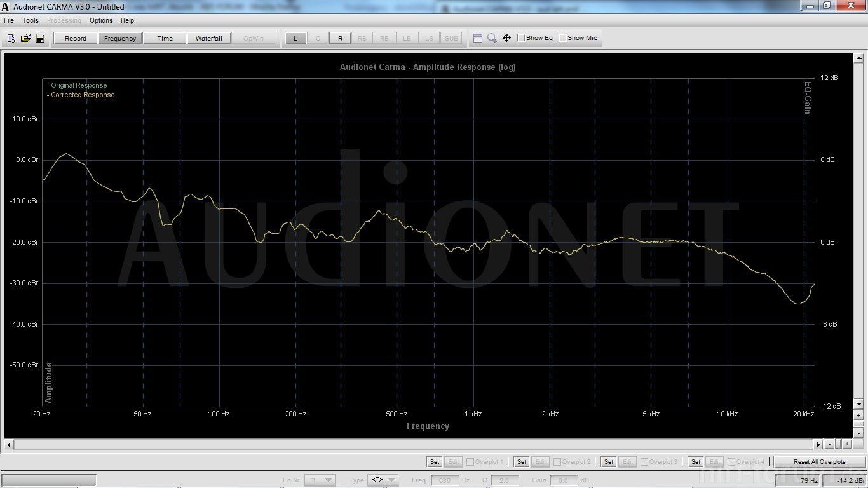868x488 pixels.
Task: Click the horizontal zoom in plus button
Action: tap(847, 444)
